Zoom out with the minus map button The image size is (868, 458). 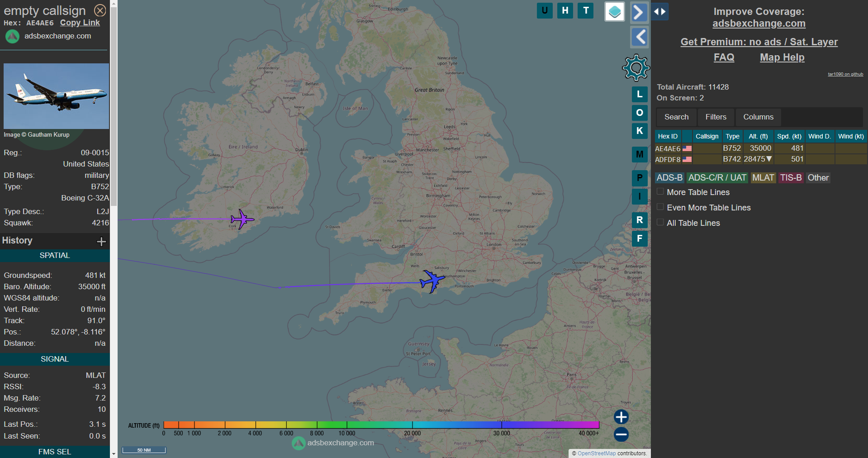tap(621, 434)
